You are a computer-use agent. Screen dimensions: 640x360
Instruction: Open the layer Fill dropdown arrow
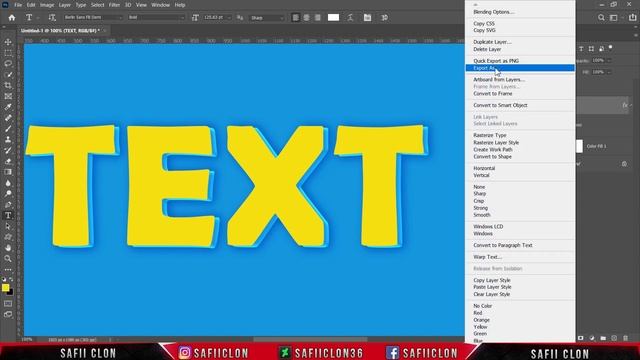click(x=609, y=72)
